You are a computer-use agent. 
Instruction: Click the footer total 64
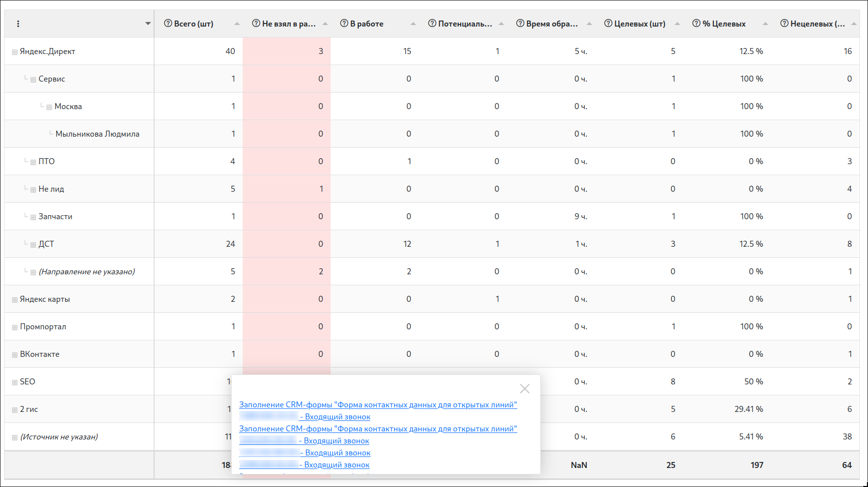847,465
